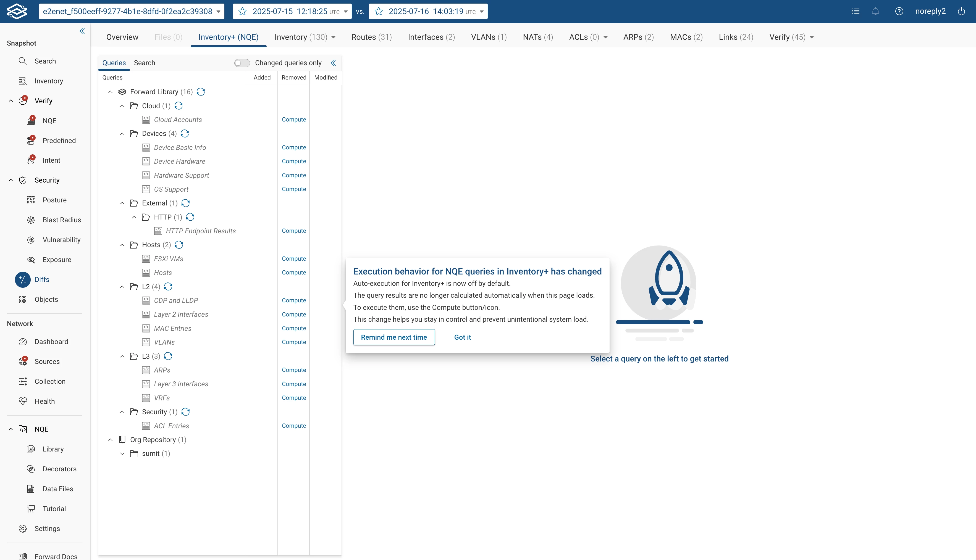
Task: Star the 2025-07-15 snapshot
Action: tap(242, 11)
